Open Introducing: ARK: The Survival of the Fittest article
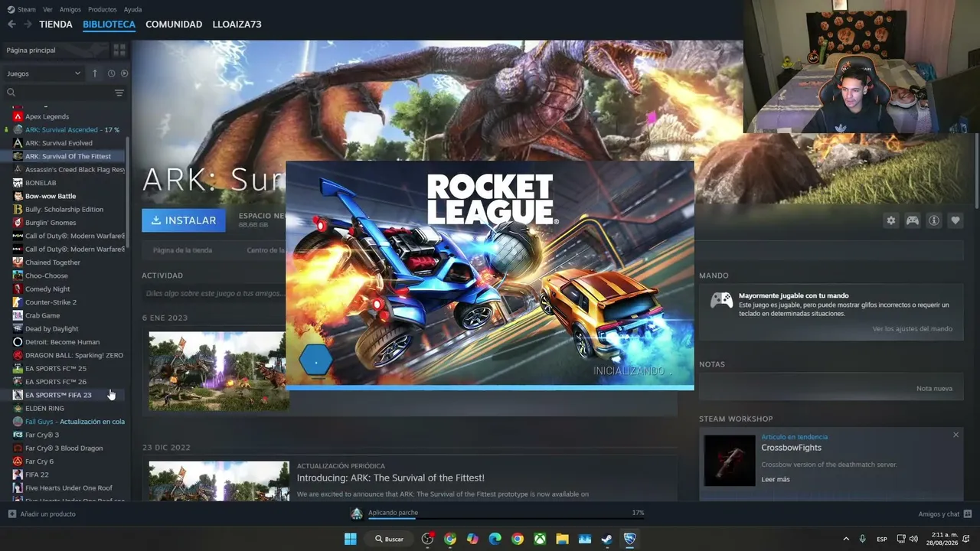980x551 pixels. point(390,478)
